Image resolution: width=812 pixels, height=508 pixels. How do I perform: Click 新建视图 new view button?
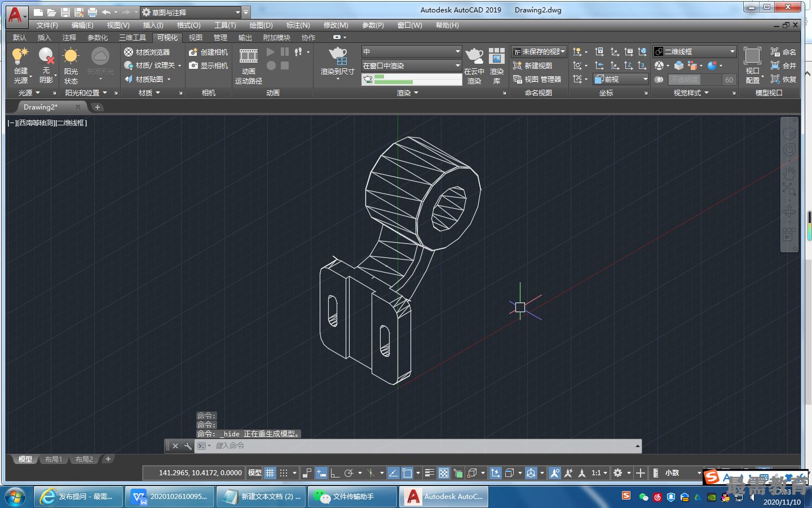[533, 65]
